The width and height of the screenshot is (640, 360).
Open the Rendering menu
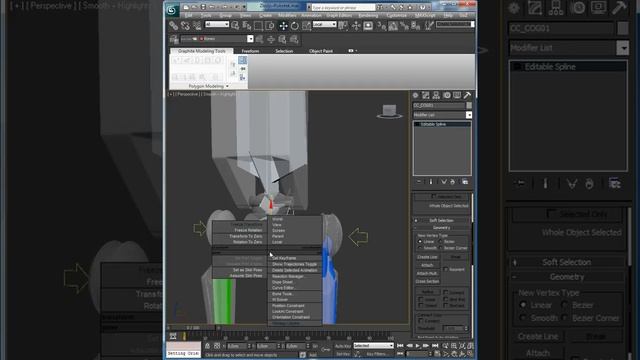368,16
